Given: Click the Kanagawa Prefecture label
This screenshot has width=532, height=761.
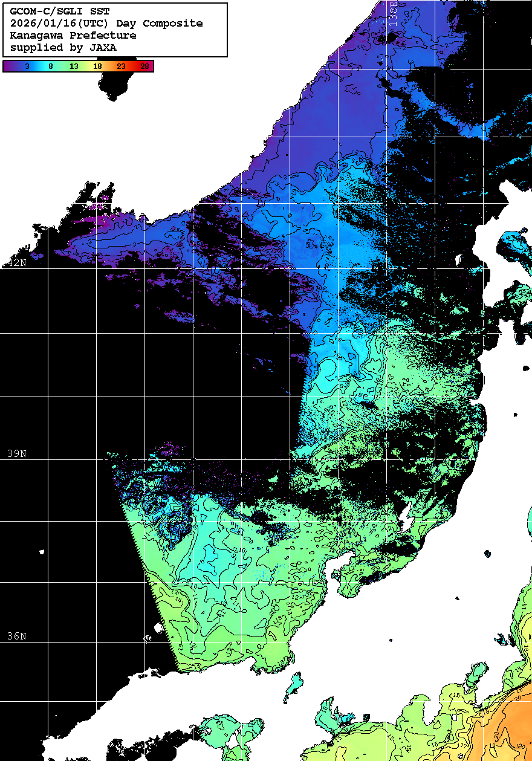Looking at the screenshot, I should point(73,36).
